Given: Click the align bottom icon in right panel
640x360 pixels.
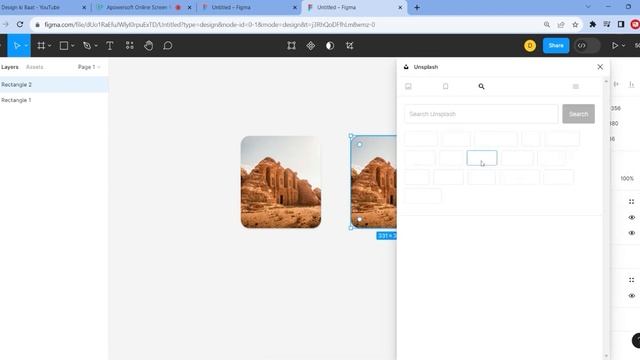Looking at the screenshot, I should 631,84.
